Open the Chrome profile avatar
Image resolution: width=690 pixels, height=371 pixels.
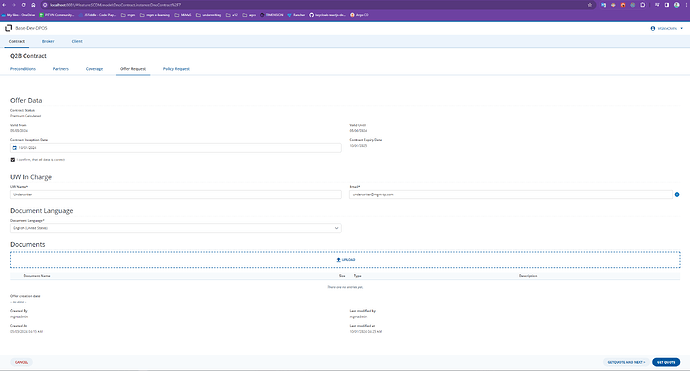coord(676,5)
